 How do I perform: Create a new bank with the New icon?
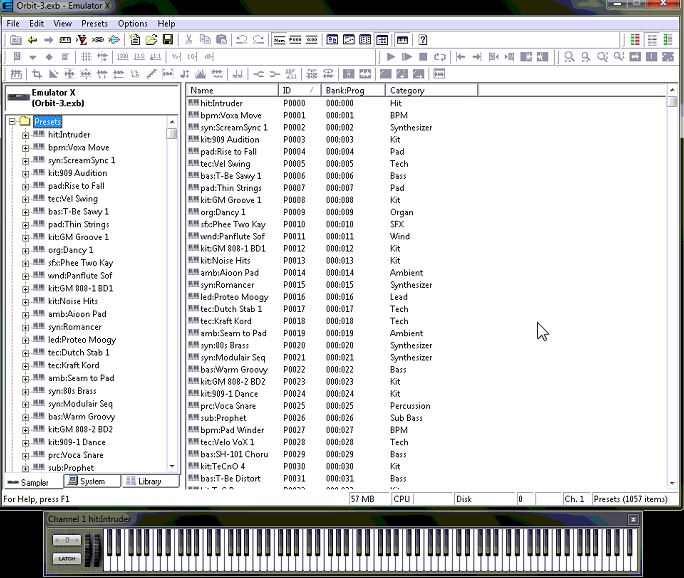[135, 40]
